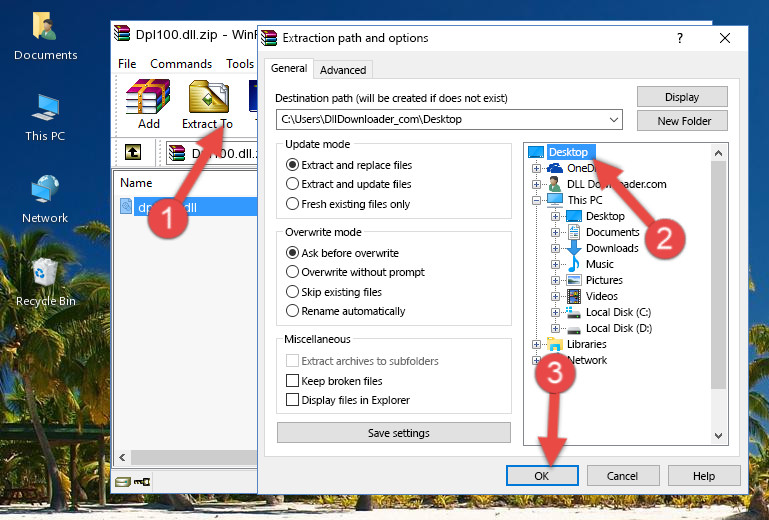Click the dialog help question mark icon
This screenshot has width=769, height=520.
point(680,38)
